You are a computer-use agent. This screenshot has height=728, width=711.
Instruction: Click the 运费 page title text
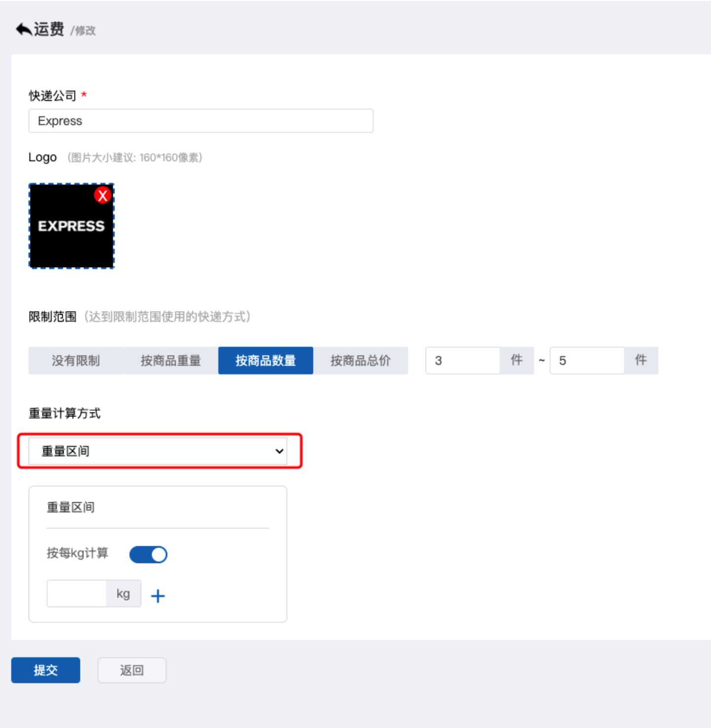tap(49, 29)
